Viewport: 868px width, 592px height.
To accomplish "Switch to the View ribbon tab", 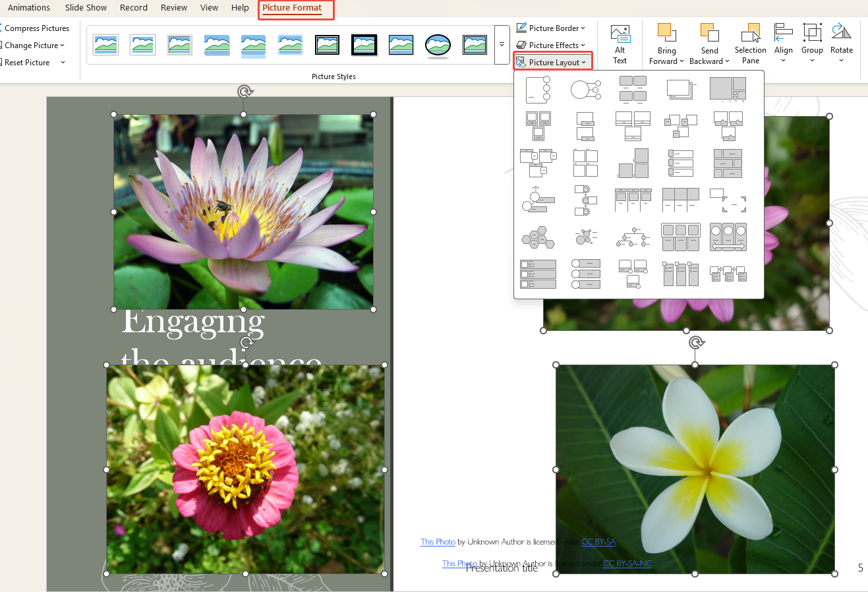I will coord(209,7).
